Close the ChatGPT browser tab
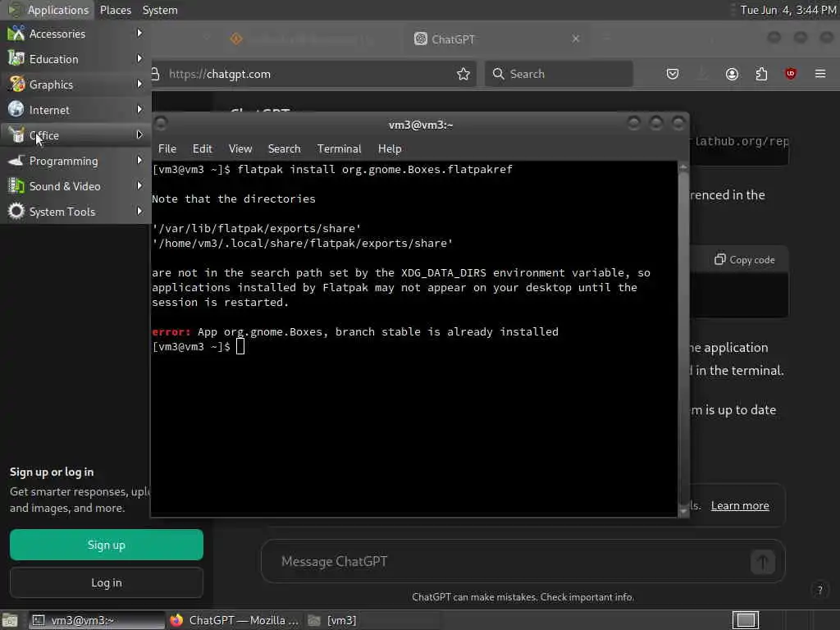The image size is (840, 630). (x=575, y=39)
